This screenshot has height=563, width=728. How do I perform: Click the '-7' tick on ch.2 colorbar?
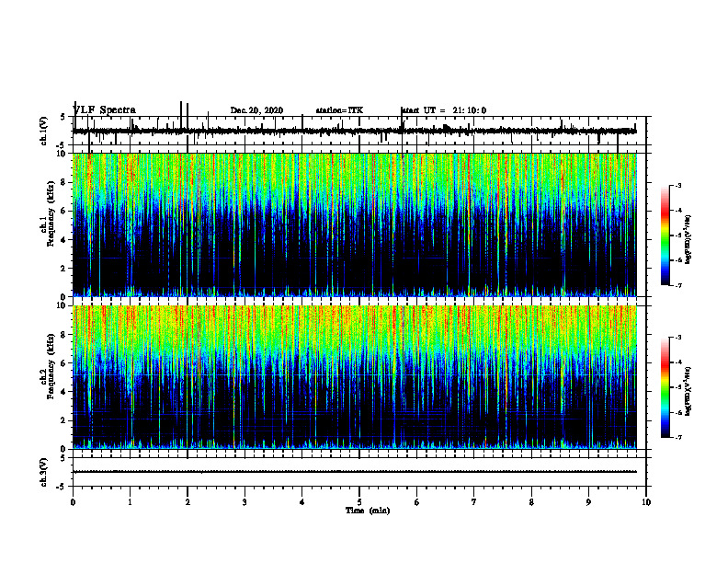[x=678, y=437]
